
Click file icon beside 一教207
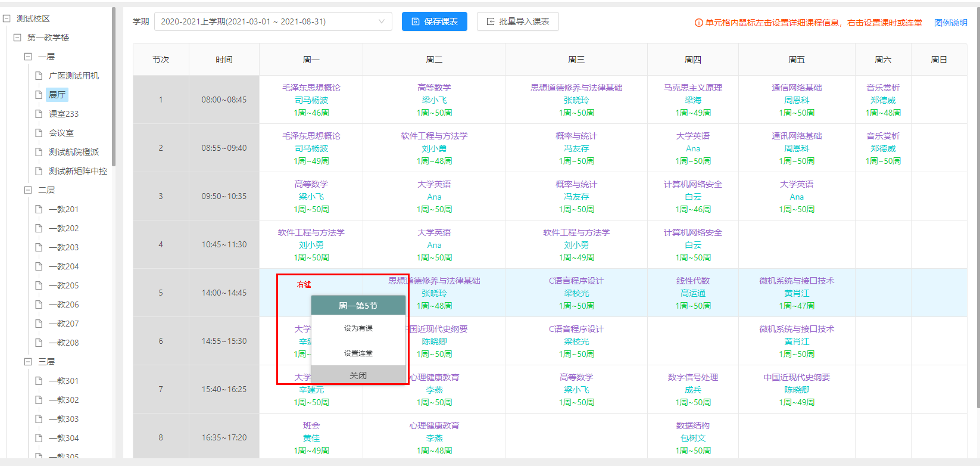39,324
